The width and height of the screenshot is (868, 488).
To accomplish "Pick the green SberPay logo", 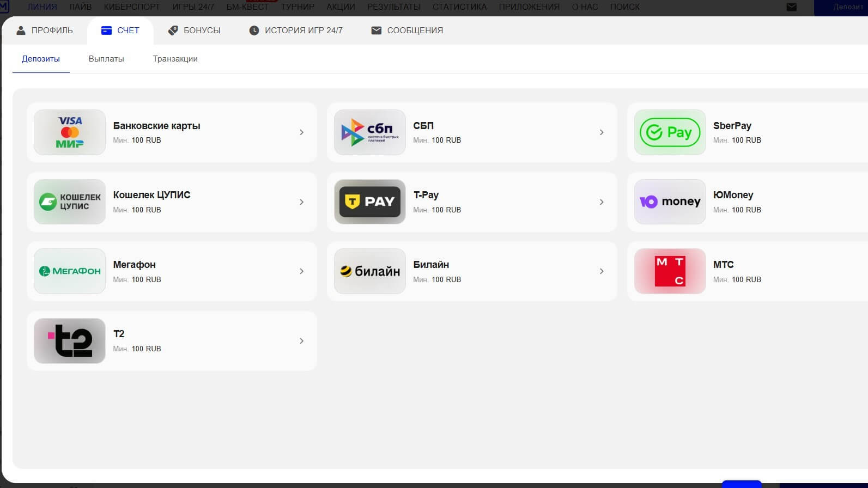I will [670, 132].
